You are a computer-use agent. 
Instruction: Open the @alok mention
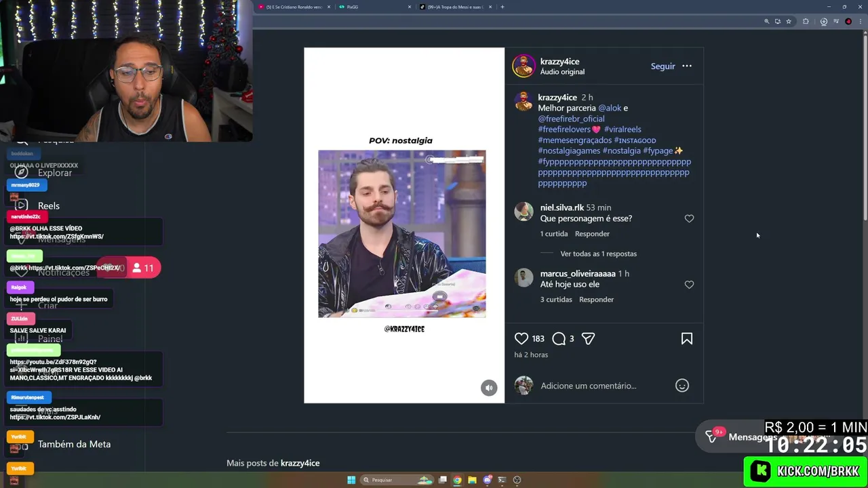point(610,108)
